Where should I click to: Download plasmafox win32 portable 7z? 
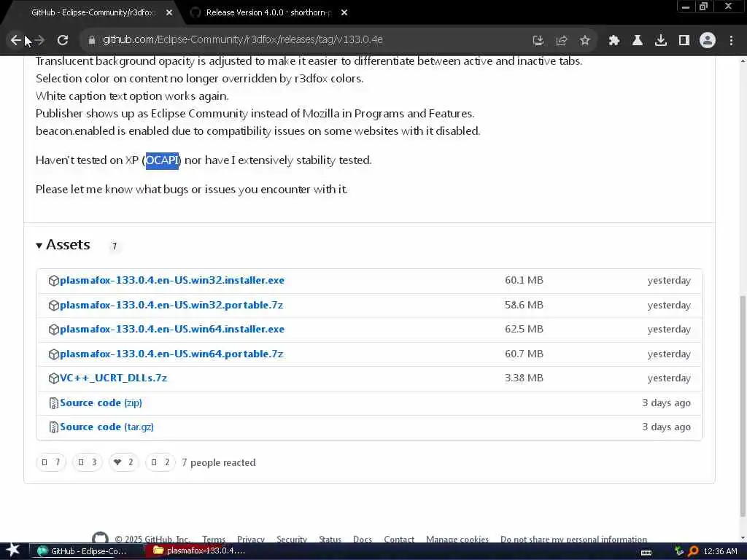171,306
